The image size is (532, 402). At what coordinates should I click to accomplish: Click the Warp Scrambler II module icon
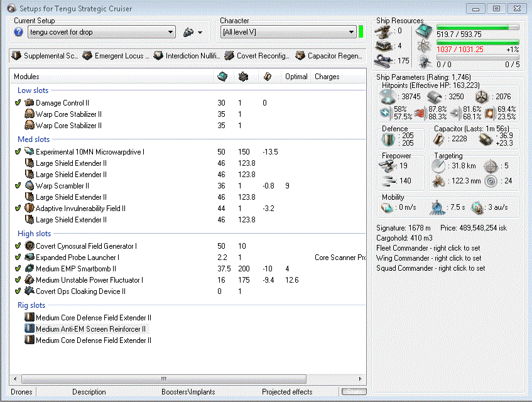point(30,185)
